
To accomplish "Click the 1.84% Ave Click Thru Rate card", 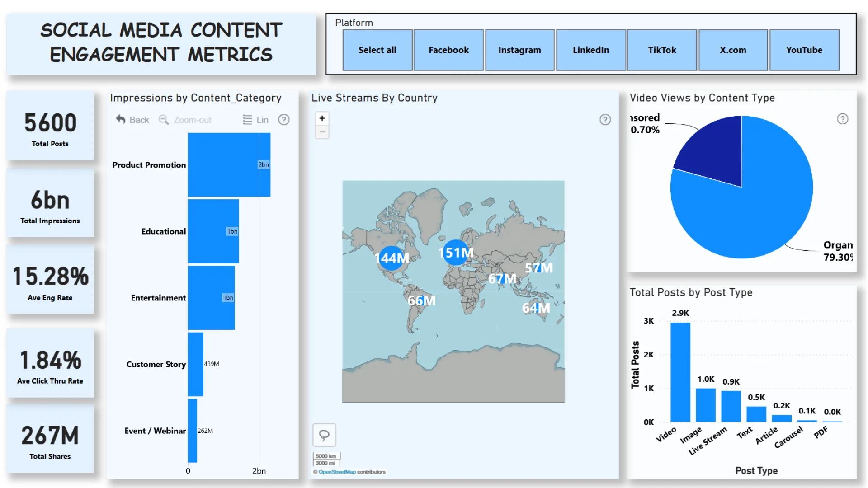I will click(50, 364).
